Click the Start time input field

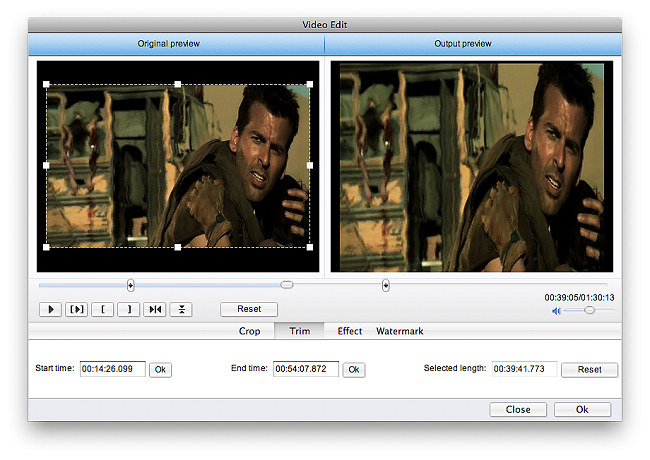click(113, 369)
